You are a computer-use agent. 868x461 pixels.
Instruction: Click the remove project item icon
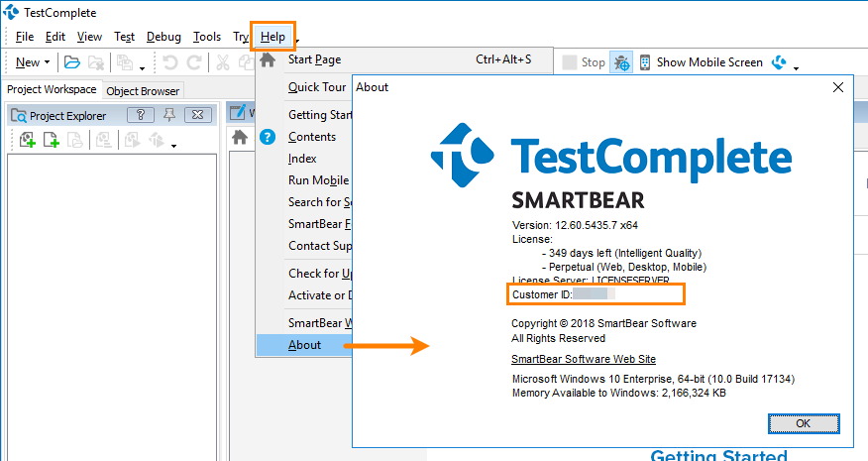coord(103,140)
